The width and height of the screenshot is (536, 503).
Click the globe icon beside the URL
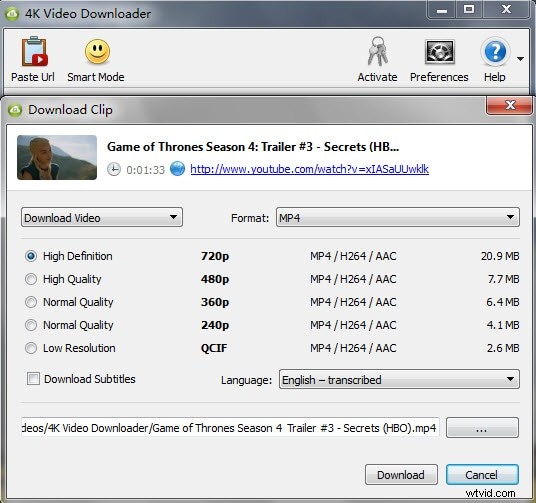(177, 169)
